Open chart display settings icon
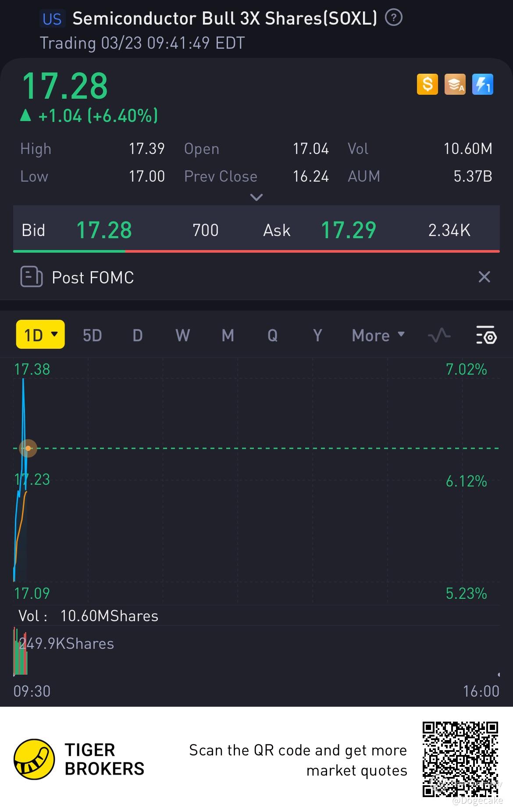This screenshot has width=513, height=812. [486, 335]
